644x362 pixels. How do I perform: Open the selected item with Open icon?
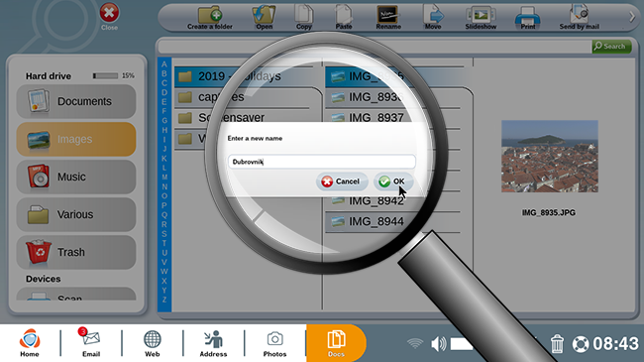pos(264,18)
